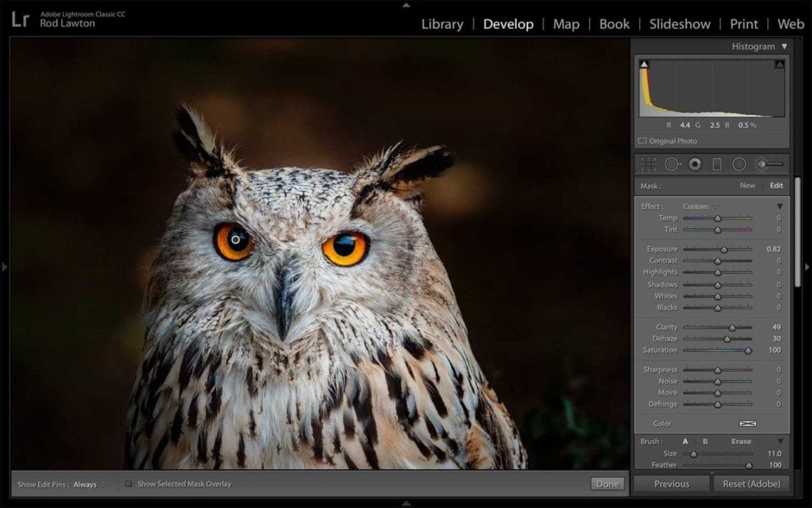The image size is (812, 508).
Task: Select brush B
Action: [x=705, y=442]
